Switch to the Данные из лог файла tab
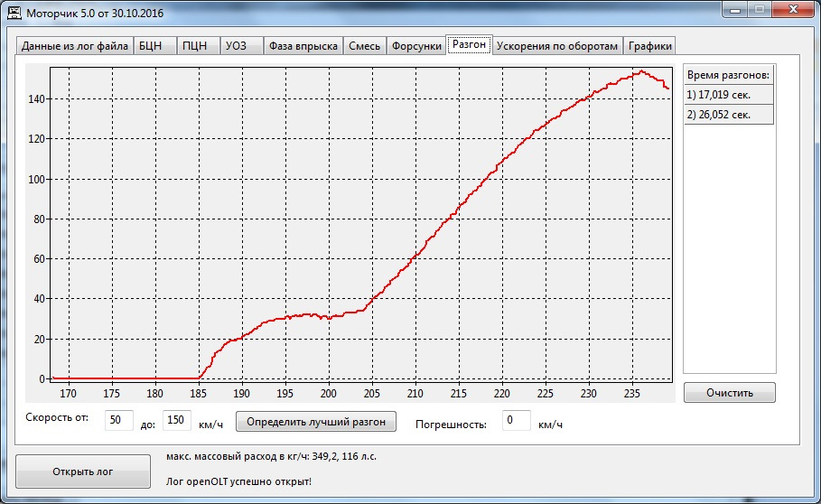The height and width of the screenshot is (504, 821). pos(75,45)
